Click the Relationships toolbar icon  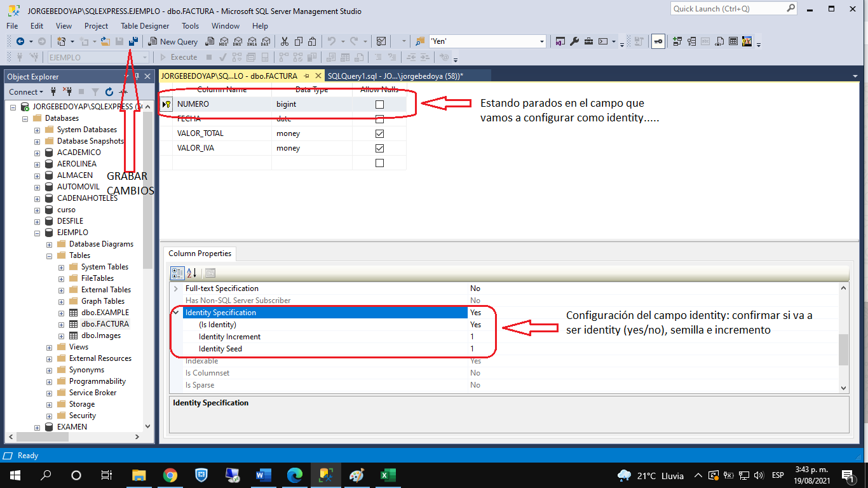point(677,41)
